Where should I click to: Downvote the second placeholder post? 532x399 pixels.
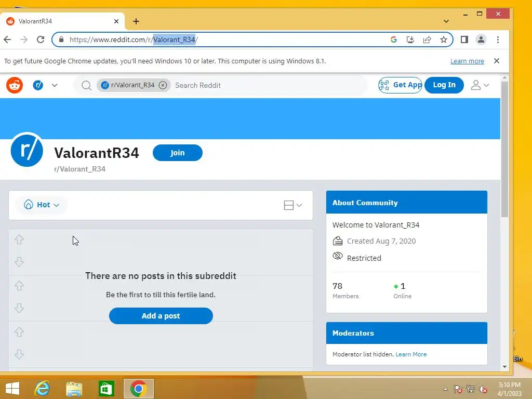click(19, 308)
